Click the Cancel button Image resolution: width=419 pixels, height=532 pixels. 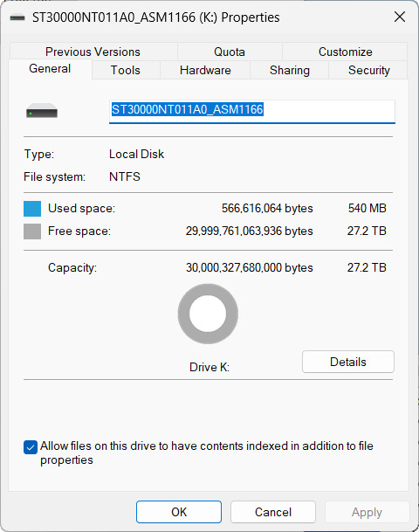point(273,512)
